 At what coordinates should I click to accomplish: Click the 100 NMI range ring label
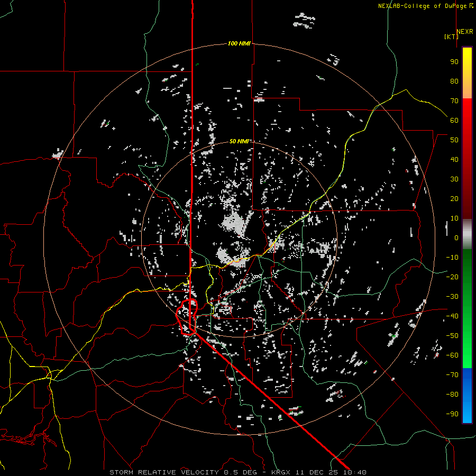tap(239, 43)
